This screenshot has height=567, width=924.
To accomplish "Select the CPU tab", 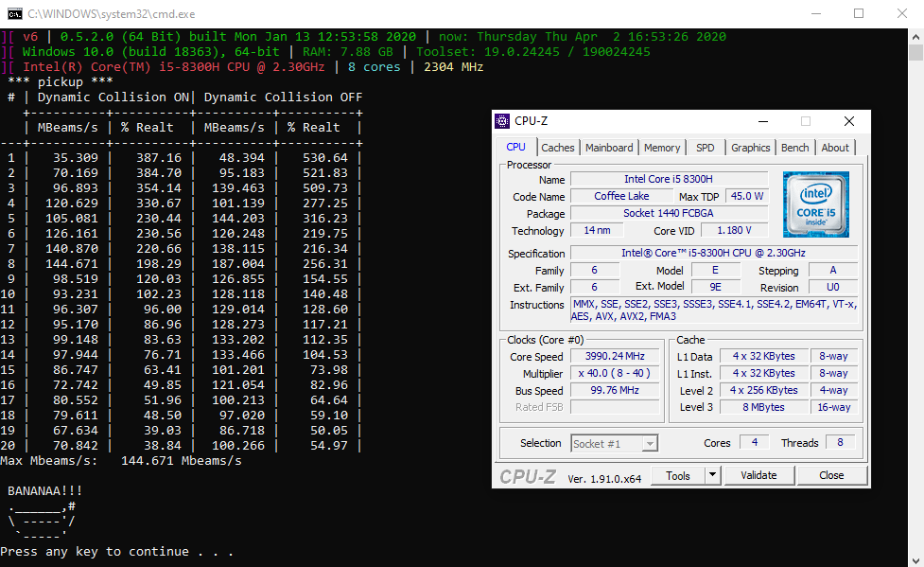I will (x=515, y=147).
